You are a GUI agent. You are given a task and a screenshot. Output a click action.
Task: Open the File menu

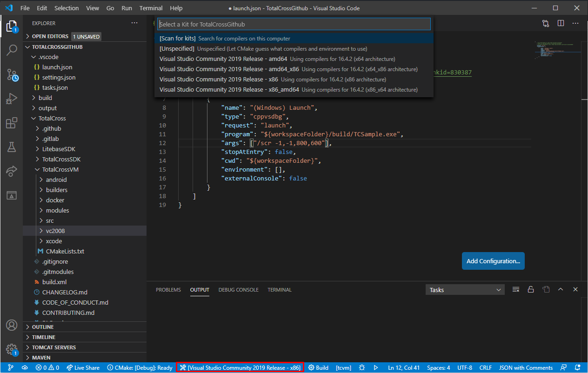click(25, 8)
